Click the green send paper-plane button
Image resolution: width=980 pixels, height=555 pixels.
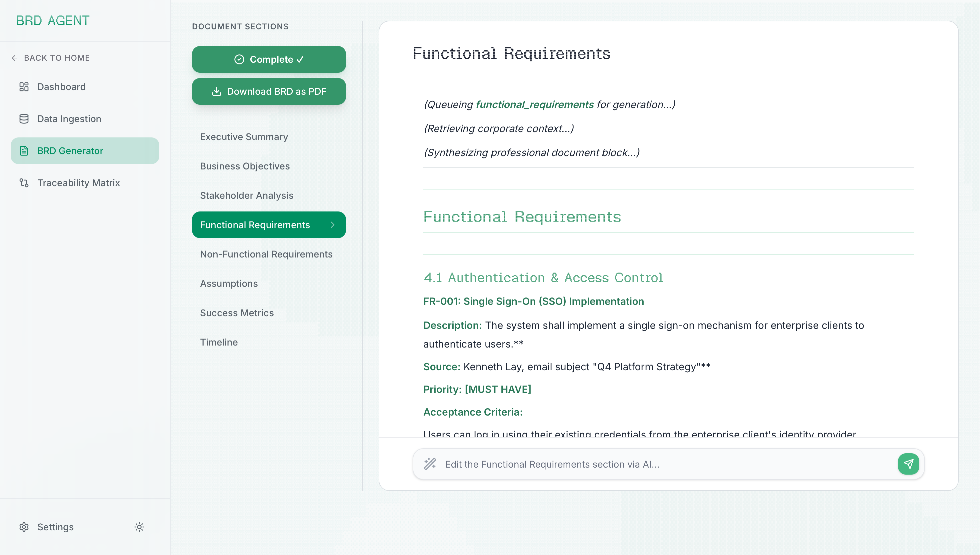(908, 464)
